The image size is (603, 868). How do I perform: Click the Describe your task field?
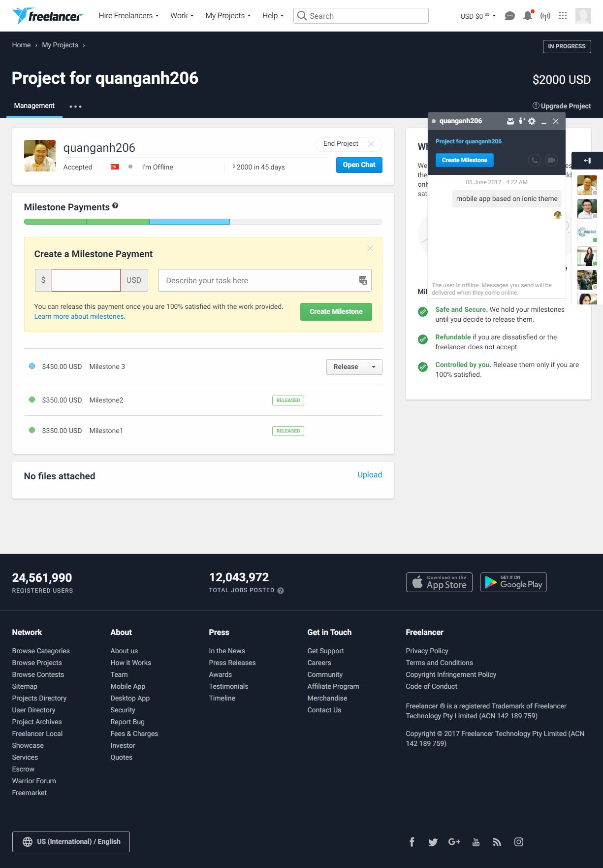(x=264, y=280)
